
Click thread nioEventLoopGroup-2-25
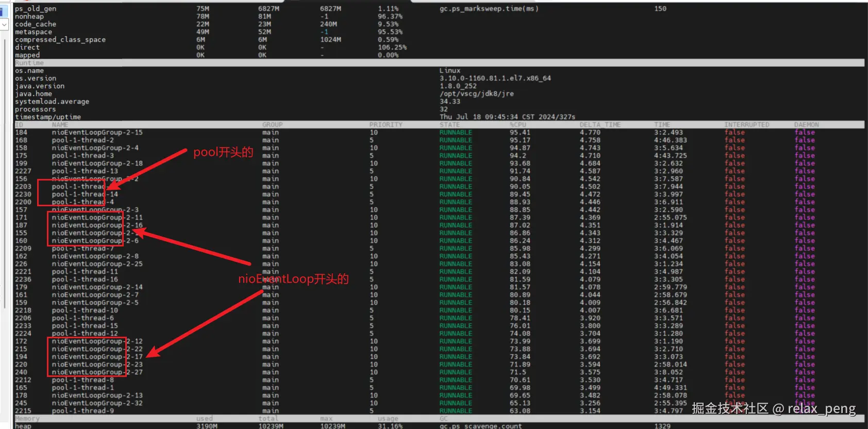(97, 264)
